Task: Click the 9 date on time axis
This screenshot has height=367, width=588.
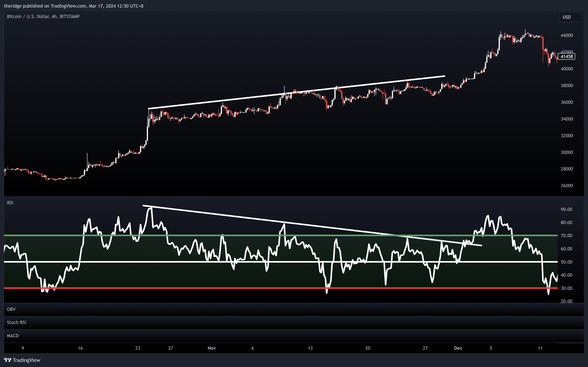Action: coord(23,348)
